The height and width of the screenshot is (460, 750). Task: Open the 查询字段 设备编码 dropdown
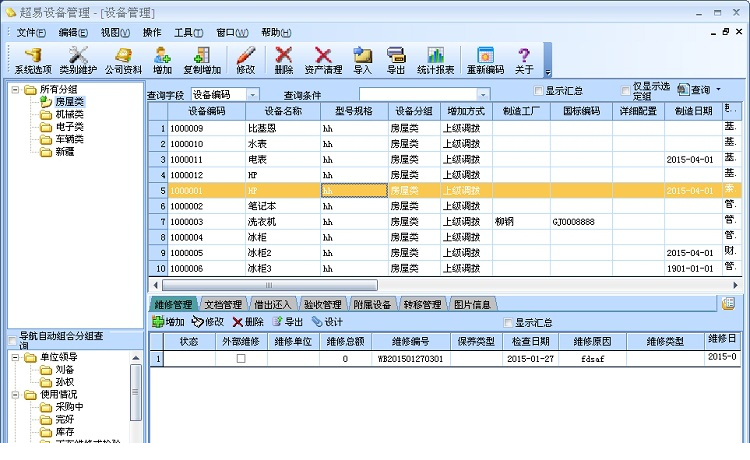[x=253, y=95]
